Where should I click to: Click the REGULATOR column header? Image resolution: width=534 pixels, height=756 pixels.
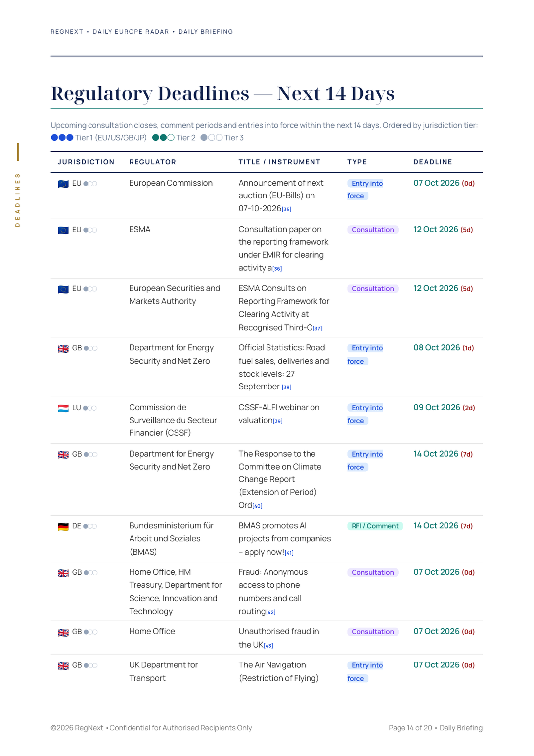153,162
